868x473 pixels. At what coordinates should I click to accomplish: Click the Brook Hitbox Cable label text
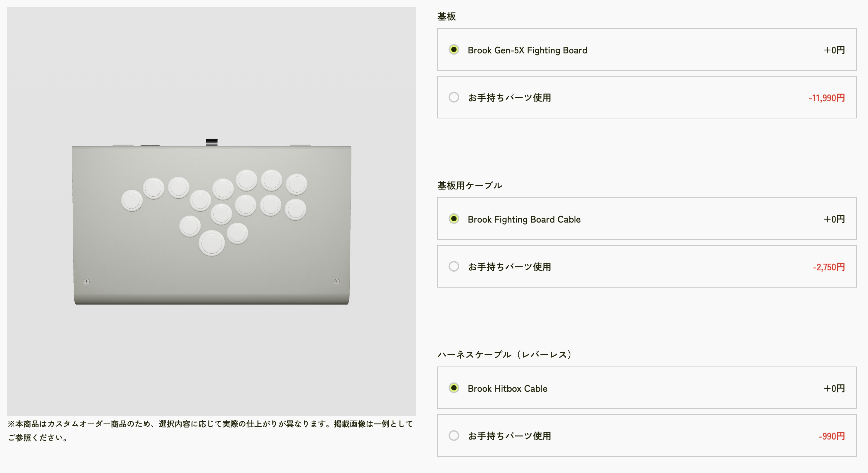[507, 388]
